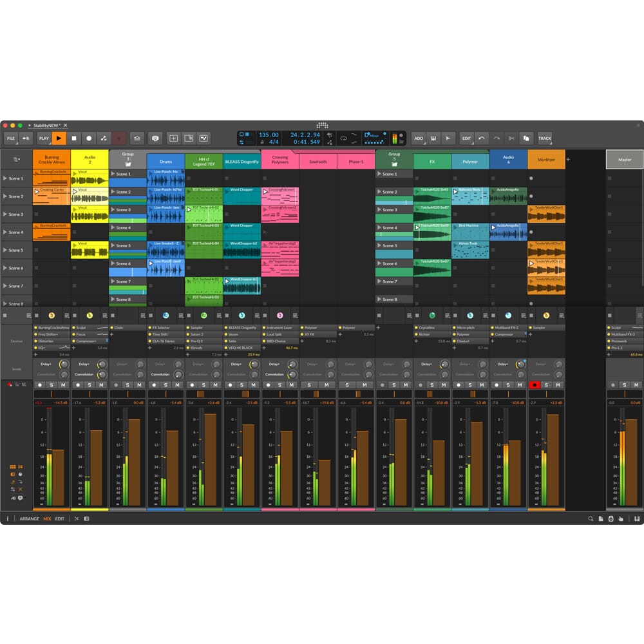Image resolution: width=644 pixels, height=644 pixels.
Task: Launch Scene 3 with its play triangle
Action: click(x=5, y=214)
